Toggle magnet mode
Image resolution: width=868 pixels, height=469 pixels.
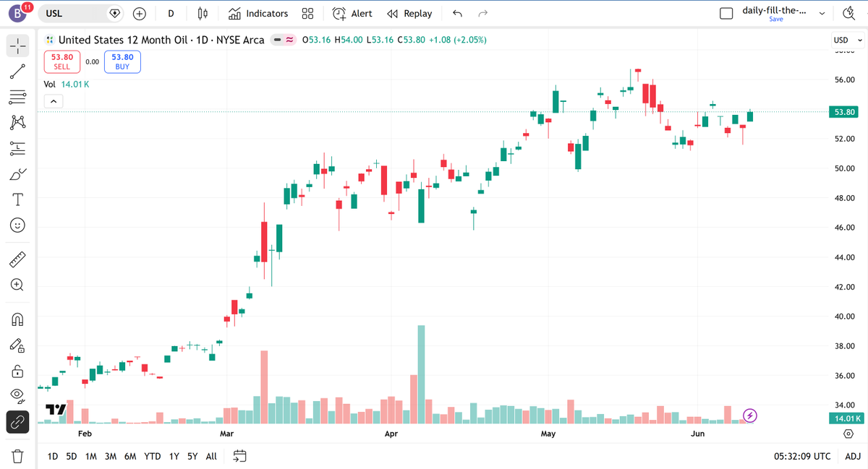click(x=18, y=318)
